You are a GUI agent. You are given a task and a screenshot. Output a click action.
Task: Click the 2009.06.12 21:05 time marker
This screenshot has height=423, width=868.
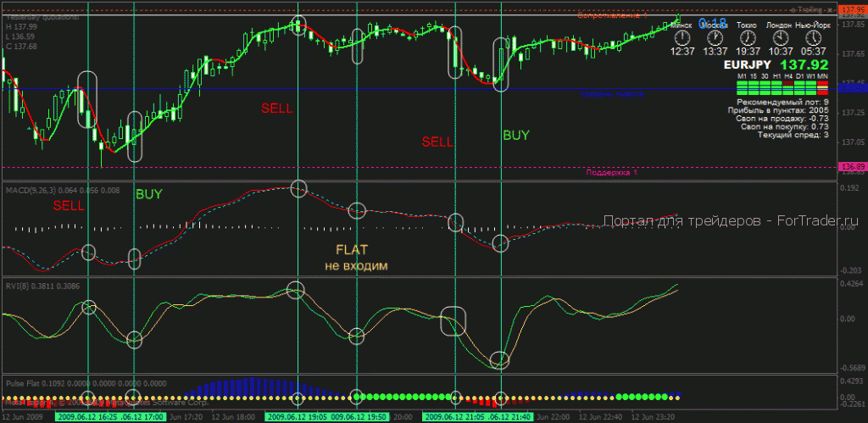(x=454, y=416)
